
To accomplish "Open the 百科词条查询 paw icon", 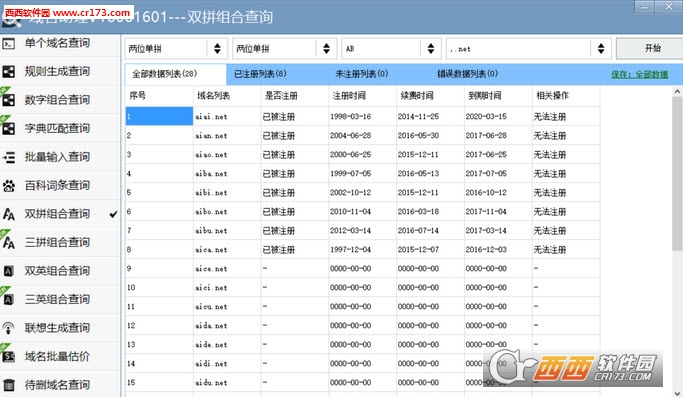I will pos(9,186).
